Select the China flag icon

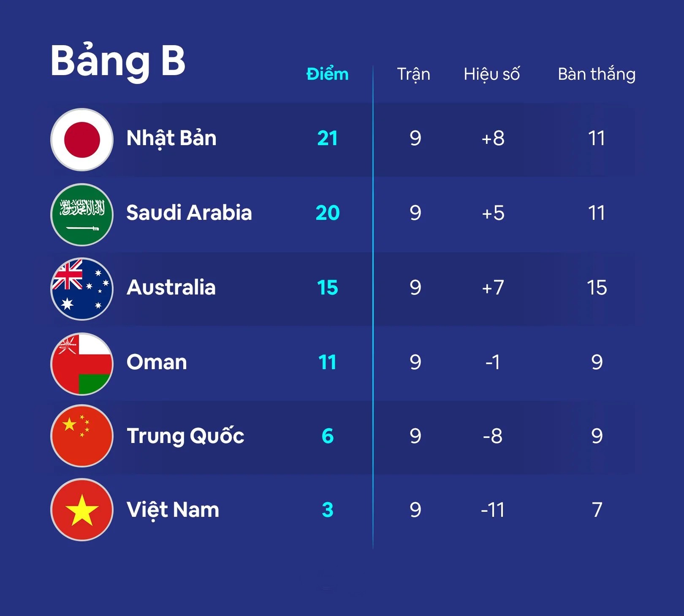pos(82,436)
